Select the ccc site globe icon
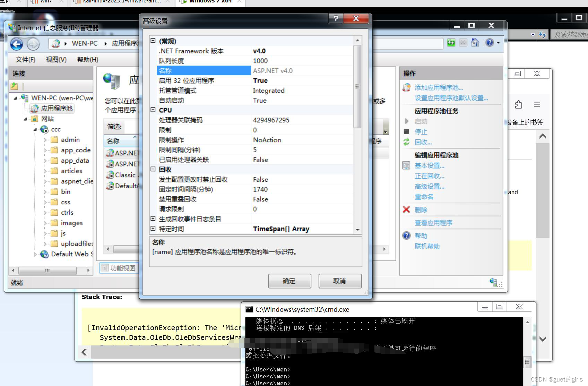Viewport: 588px width, 386px height. coord(44,129)
